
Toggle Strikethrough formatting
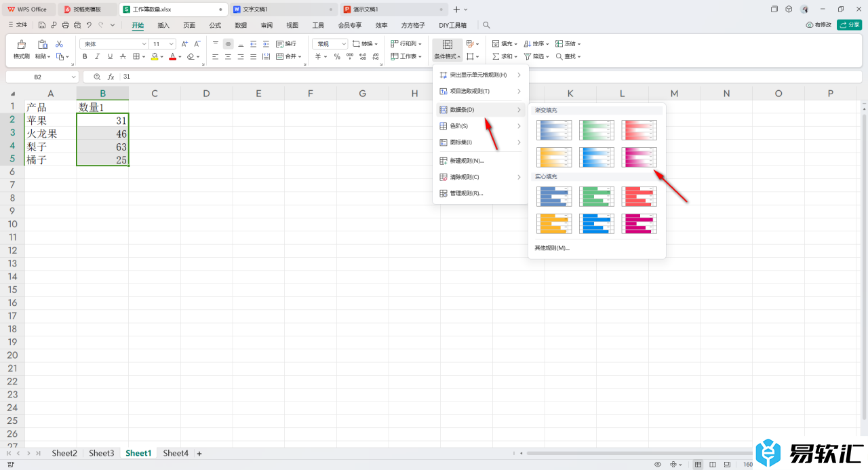123,56
